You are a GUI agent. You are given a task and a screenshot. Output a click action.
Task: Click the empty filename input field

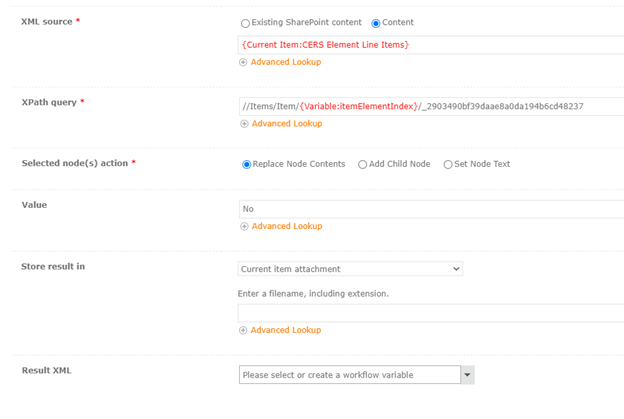431,313
